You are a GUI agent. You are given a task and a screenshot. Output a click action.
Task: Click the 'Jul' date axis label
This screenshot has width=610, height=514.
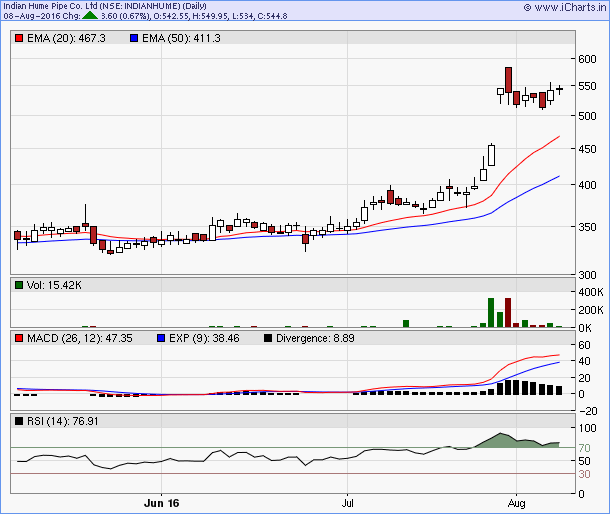(x=347, y=503)
